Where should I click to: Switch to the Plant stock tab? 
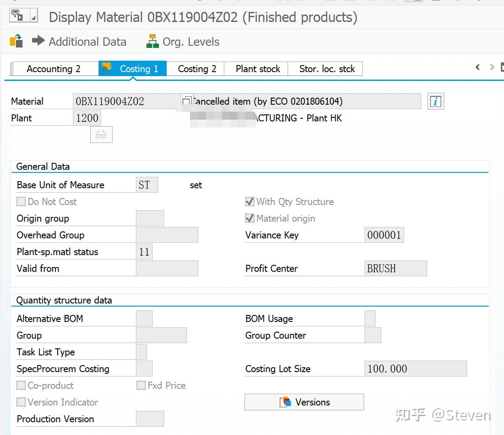[258, 69]
